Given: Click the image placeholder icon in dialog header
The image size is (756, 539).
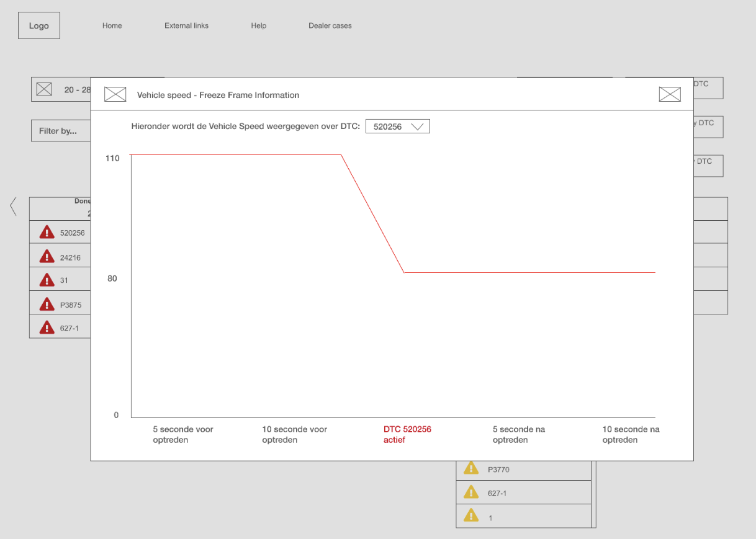Looking at the screenshot, I should click(115, 94).
